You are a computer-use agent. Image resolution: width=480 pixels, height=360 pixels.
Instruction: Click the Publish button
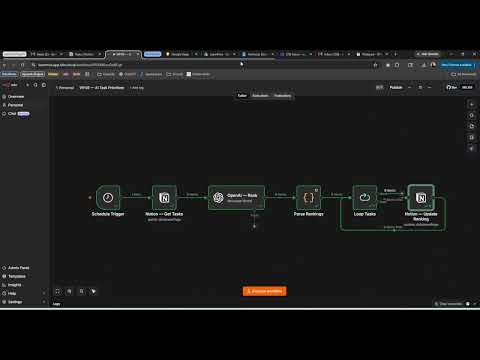[396, 87]
